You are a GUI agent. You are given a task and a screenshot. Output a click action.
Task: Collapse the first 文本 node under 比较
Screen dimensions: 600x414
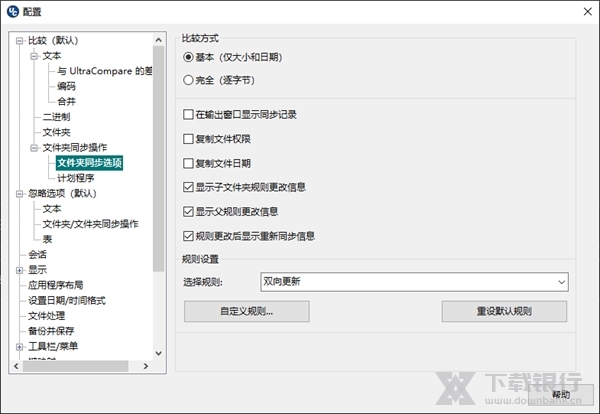34,56
